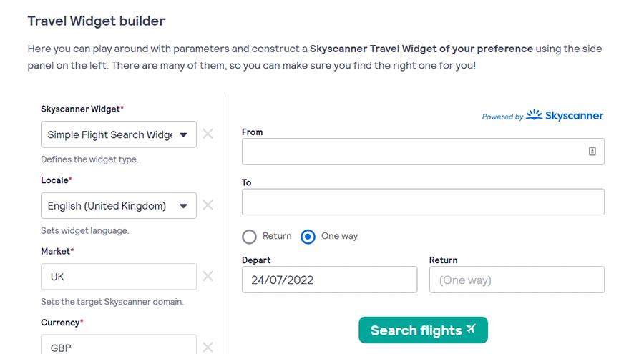Click the Travel Widget builder heading

coord(96,21)
